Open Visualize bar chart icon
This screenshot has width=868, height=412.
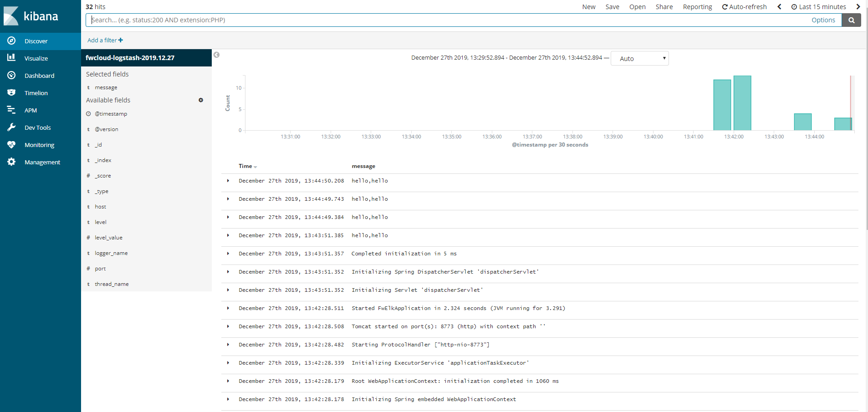coord(11,58)
